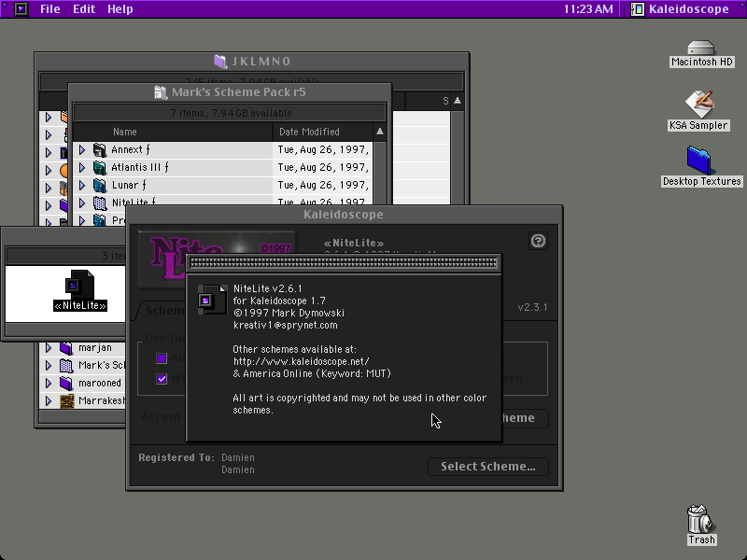
Task: Click the 11:23 AM menu bar clock
Action: [x=588, y=9]
